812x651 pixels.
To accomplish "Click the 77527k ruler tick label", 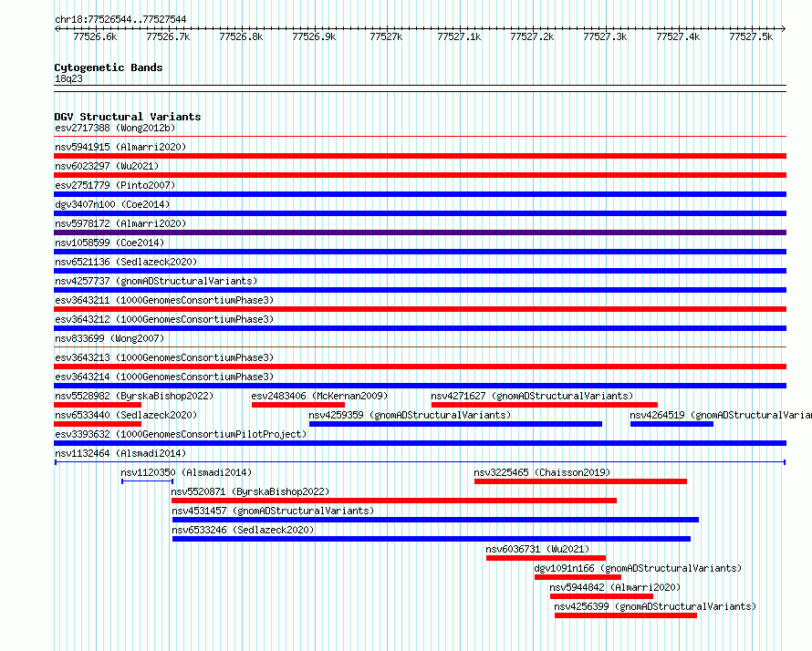I will pyautogui.click(x=386, y=36).
